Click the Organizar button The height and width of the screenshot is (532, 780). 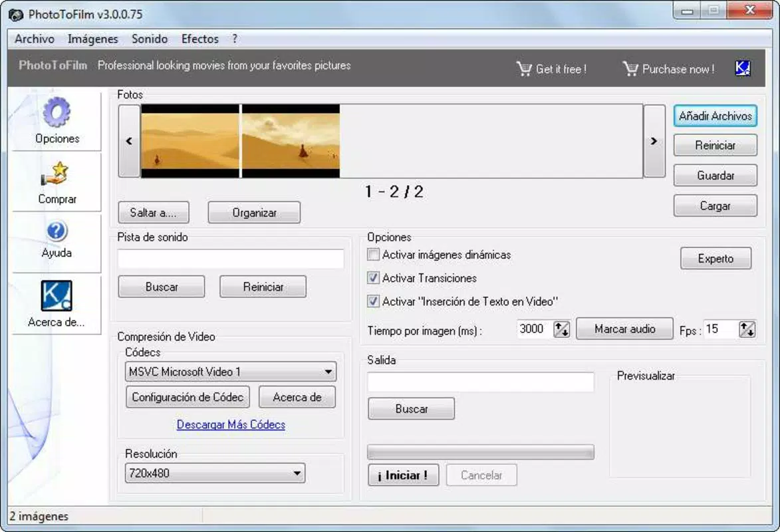point(254,213)
